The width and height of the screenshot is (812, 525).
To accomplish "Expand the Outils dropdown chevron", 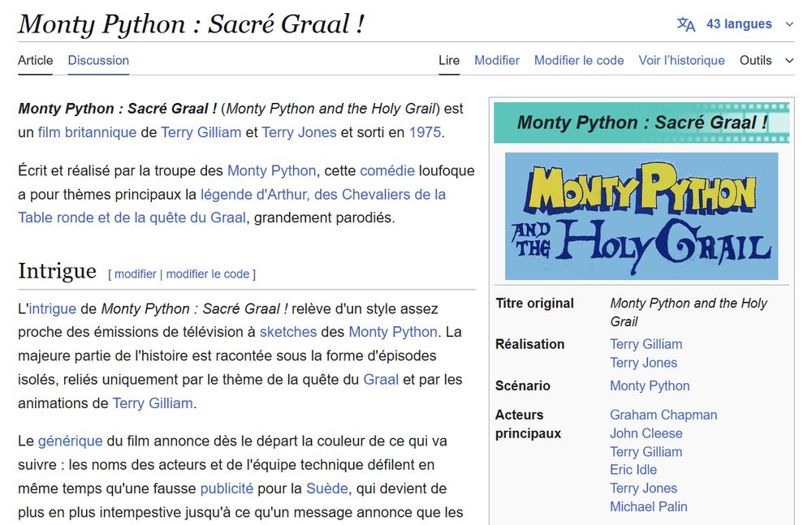I will pyautogui.click(x=789, y=61).
